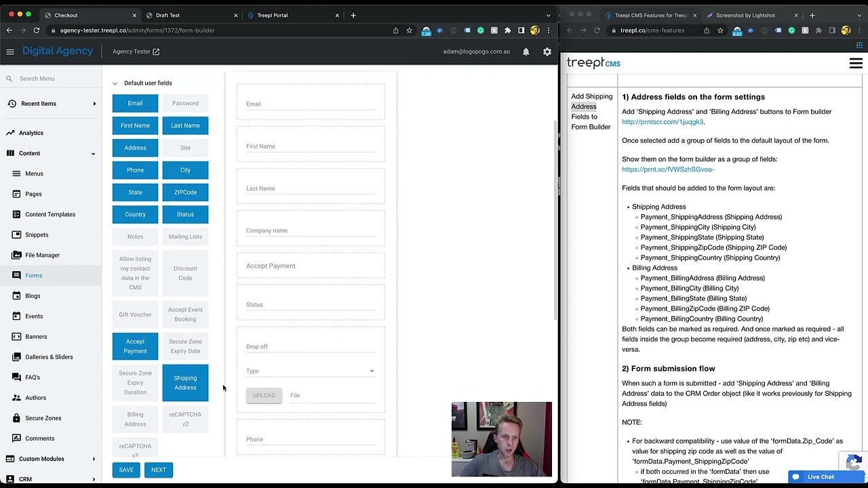Image resolution: width=868 pixels, height=488 pixels.
Task: Open the Type dropdown in the form
Action: coord(311,371)
